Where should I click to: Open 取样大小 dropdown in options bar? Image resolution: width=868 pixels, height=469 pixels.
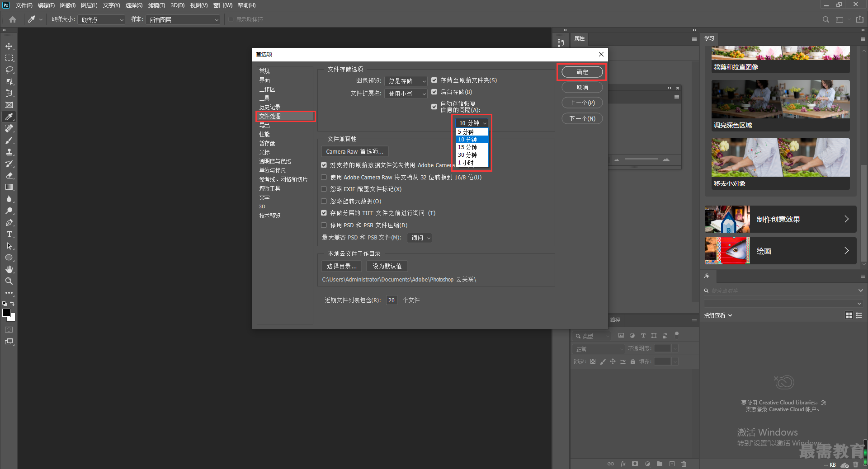[101, 20]
